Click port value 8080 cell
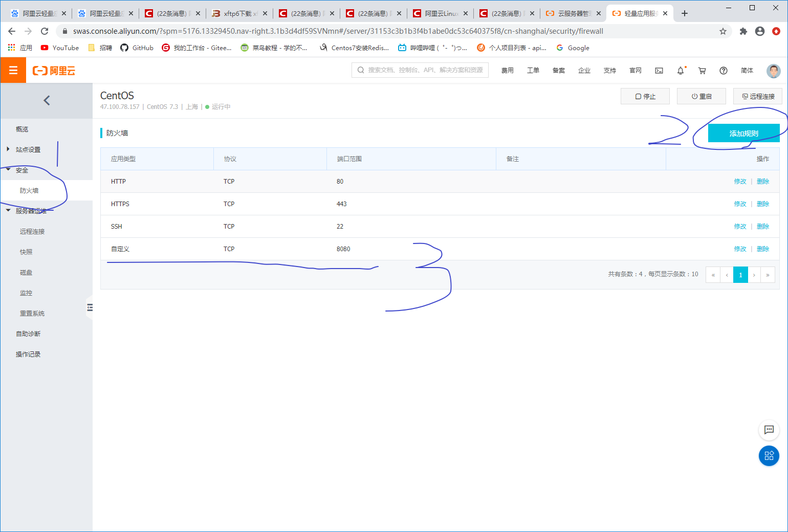788x532 pixels. 343,249
